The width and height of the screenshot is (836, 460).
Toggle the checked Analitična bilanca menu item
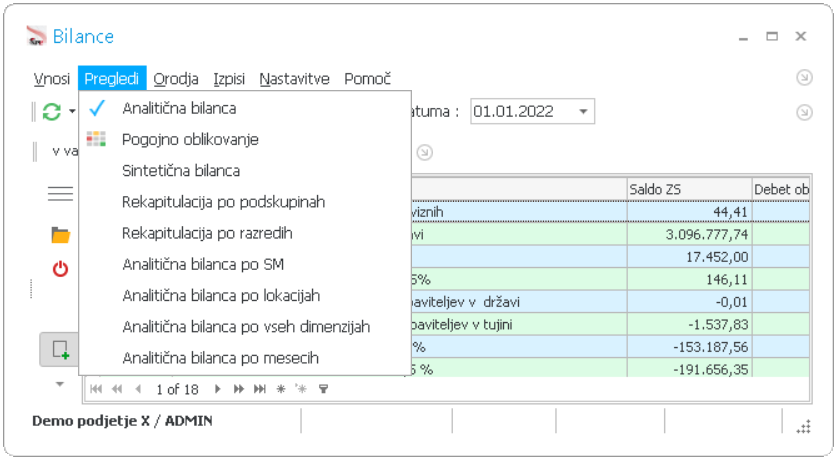click(x=245, y=108)
